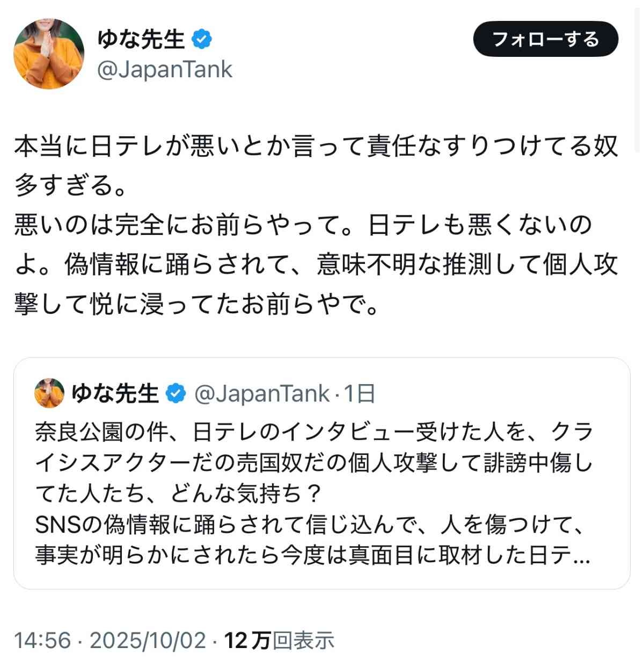This screenshot has height=662, width=644.
Task: Open the small avatar in quoted post
Action: coord(49,393)
